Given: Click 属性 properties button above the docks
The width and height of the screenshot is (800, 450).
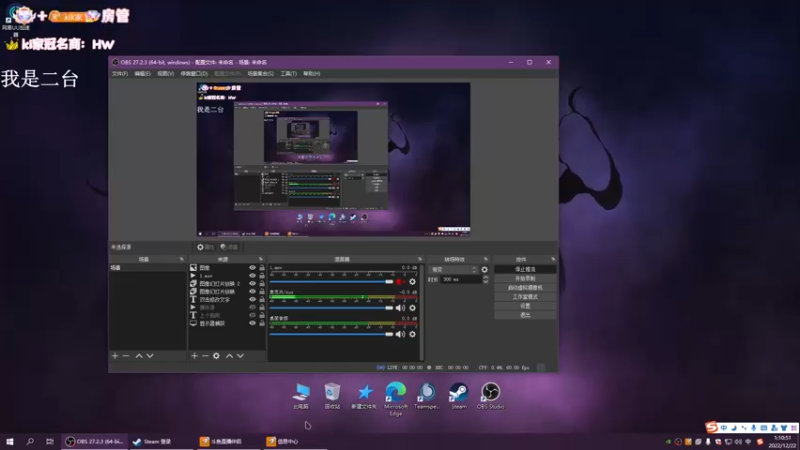Looking at the screenshot, I should click(206, 247).
